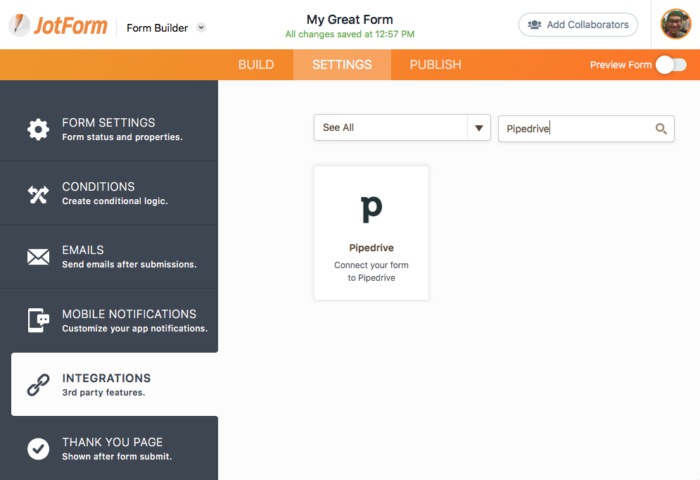Click the Emails envelope icon
Screen dimensions: 700x480
(x=38, y=257)
